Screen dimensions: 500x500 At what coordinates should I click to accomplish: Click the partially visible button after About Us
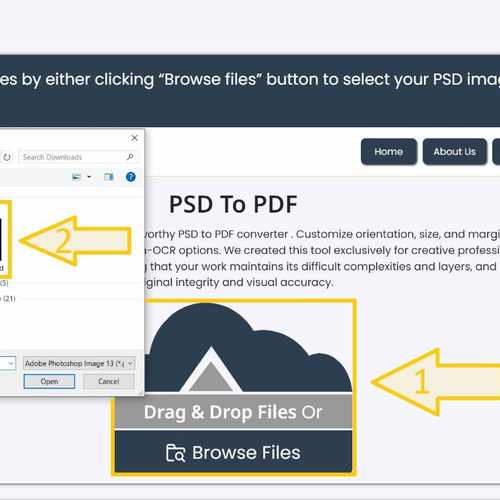point(496,152)
